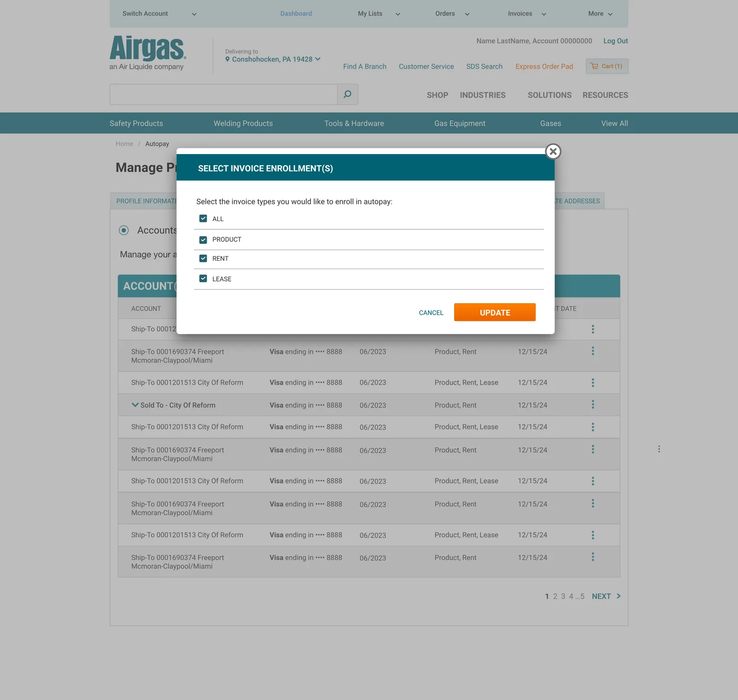Image resolution: width=738 pixels, height=700 pixels.
Task: Click CANCEL in the dialog
Action: (431, 313)
